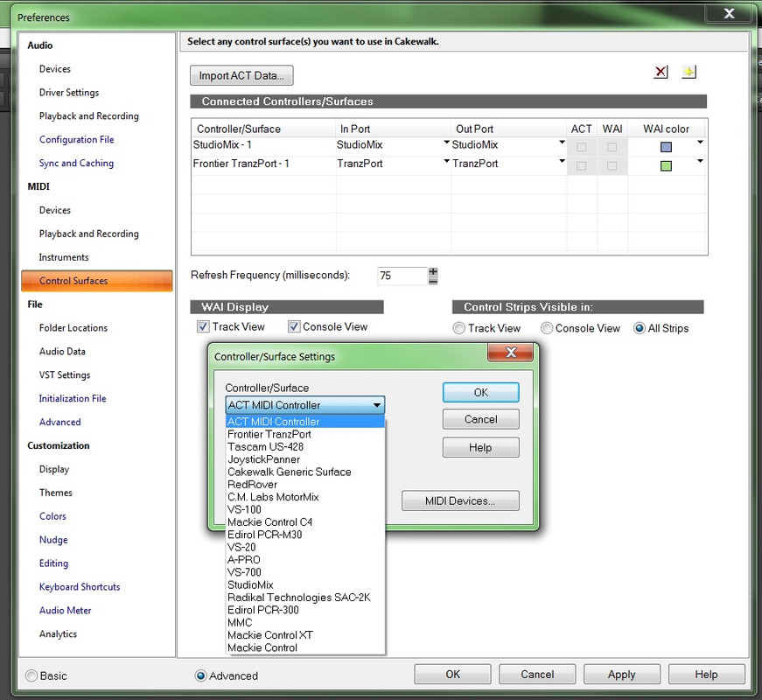
Task: Open Audio Meter preferences page
Action: pos(65,610)
